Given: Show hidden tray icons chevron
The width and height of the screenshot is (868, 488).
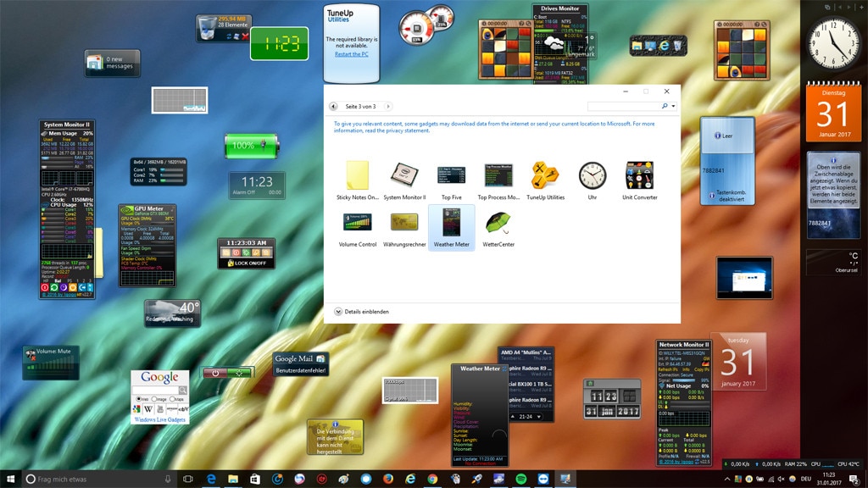Looking at the screenshot, I should pos(726,480).
